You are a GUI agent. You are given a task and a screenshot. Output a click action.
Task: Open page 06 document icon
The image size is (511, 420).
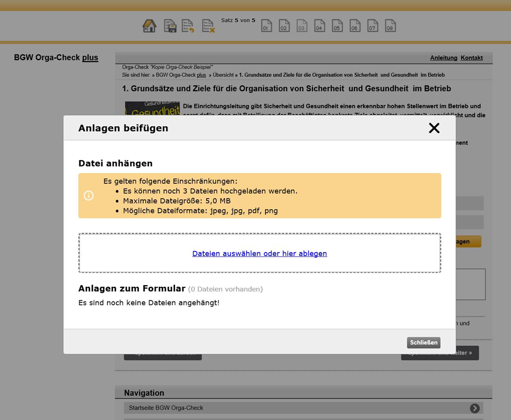click(x=355, y=26)
